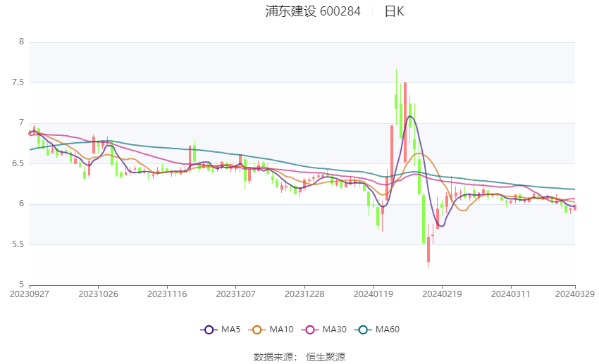Image resolution: width=599 pixels, height=364 pixels.
Task: Toggle the MA10 legend item
Action: 271,330
